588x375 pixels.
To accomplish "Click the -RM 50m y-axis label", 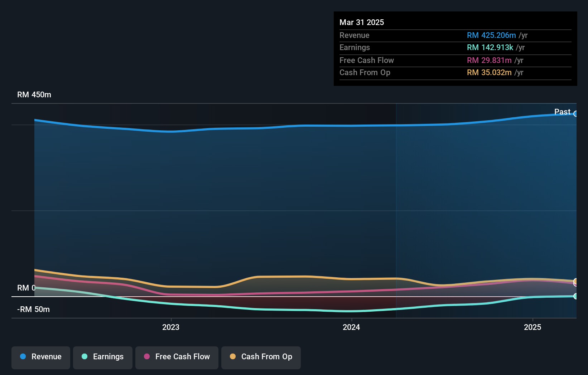I will pos(34,310).
